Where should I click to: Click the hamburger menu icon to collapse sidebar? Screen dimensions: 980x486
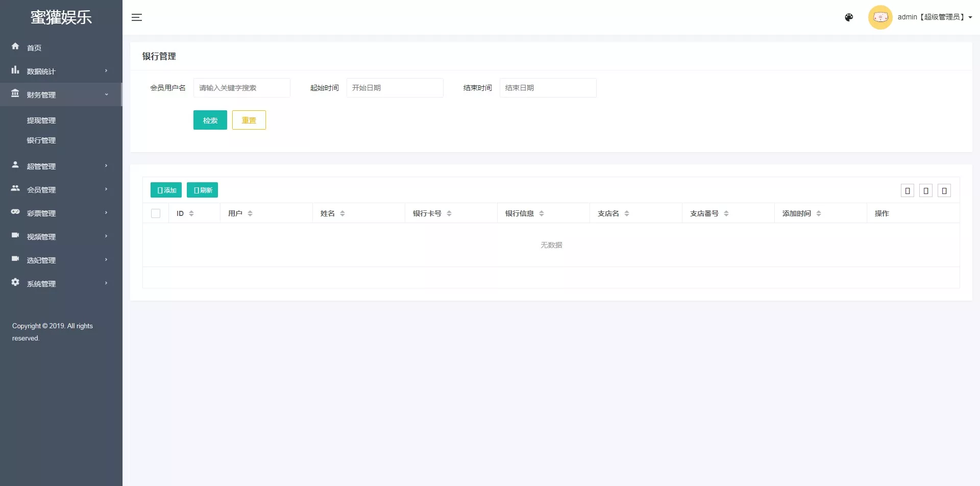pyautogui.click(x=137, y=17)
